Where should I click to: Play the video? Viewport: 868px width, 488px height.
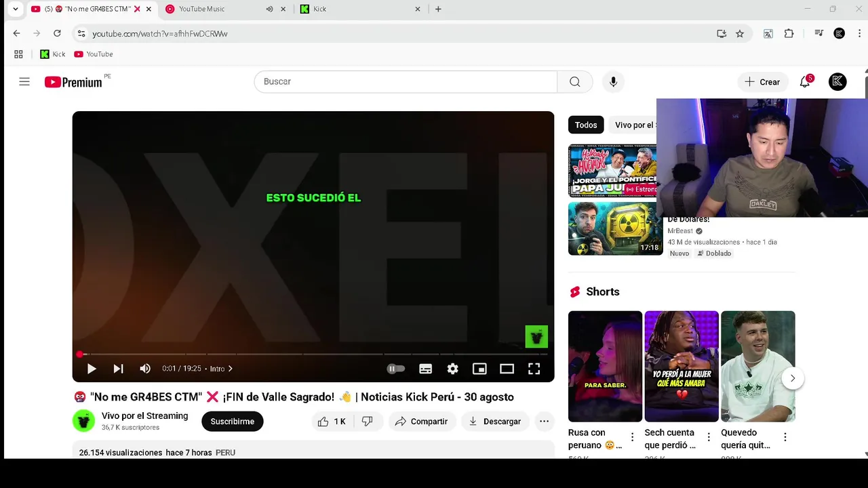pyautogui.click(x=92, y=369)
